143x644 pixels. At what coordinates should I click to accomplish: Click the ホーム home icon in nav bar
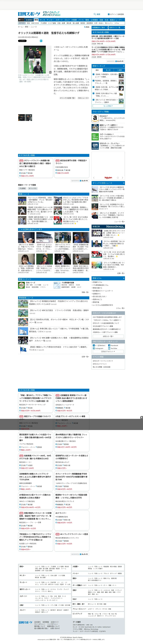click(x=21, y=20)
